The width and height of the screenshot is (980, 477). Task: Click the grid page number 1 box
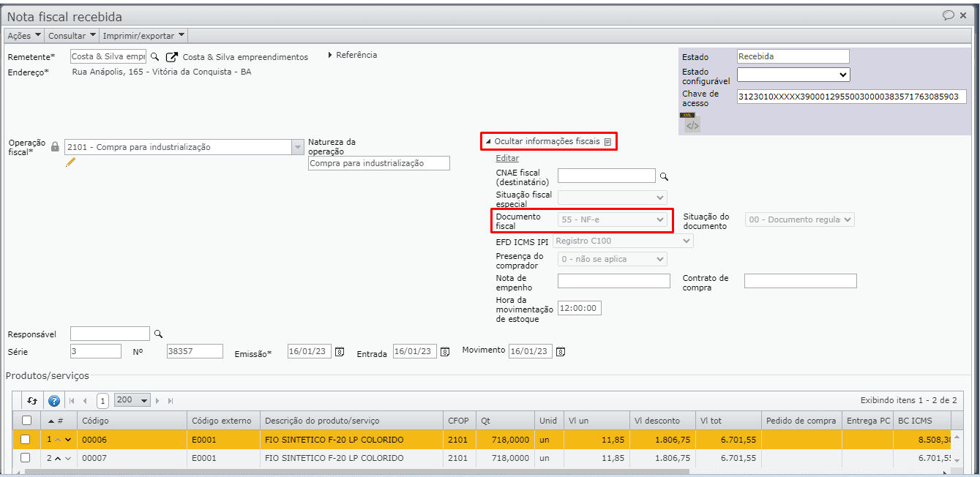pos(103,401)
